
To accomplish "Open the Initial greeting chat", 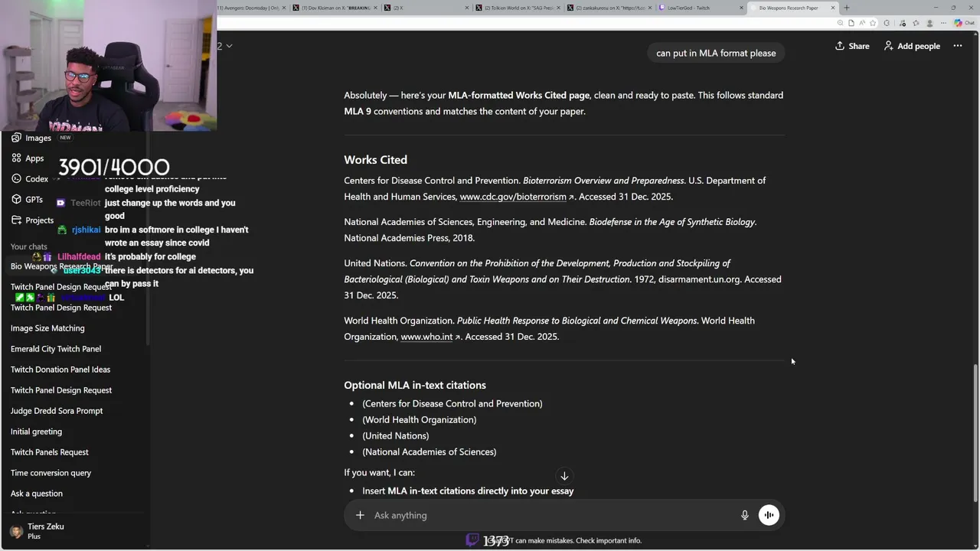I will pyautogui.click(x=36, y=432).
